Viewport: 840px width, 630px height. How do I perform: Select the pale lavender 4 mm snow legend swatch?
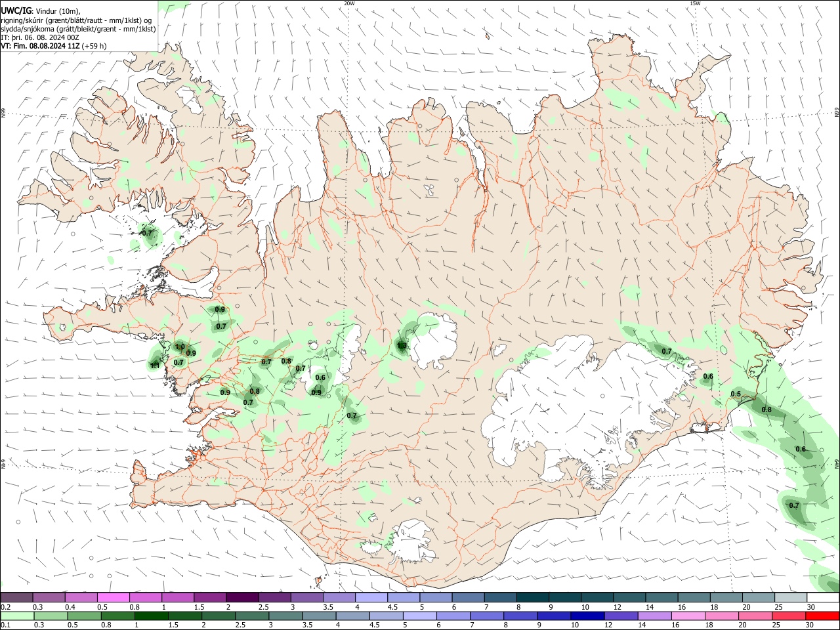coord(371,597)
